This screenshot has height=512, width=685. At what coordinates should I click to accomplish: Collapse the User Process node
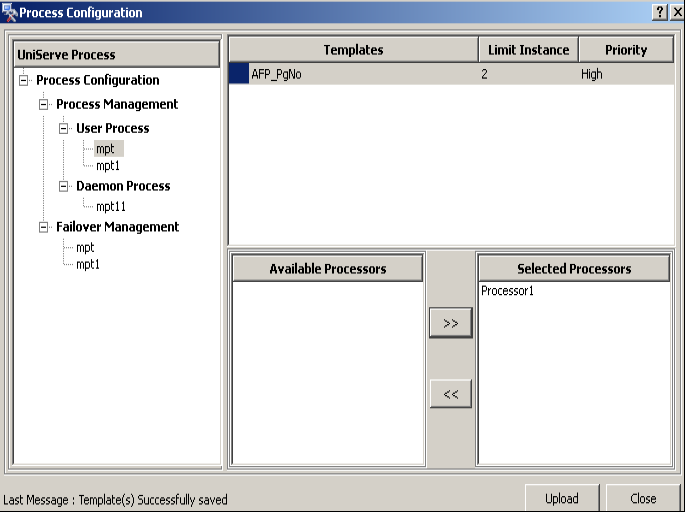point(63,128)
